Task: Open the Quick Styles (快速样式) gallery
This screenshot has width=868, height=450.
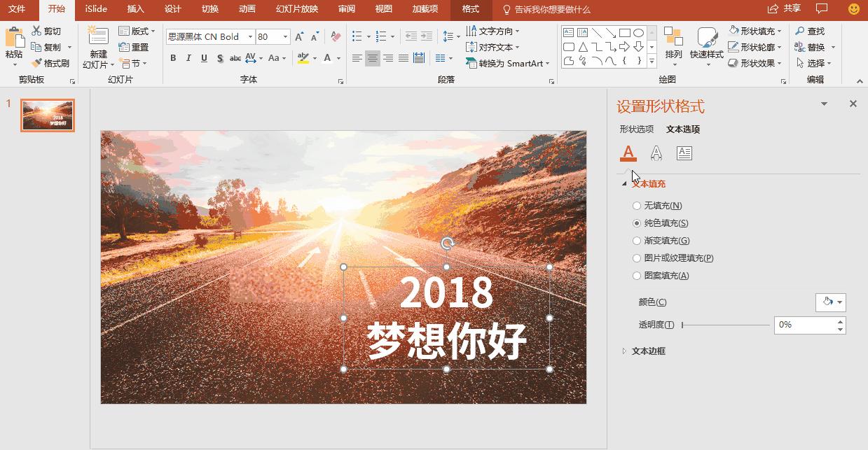Action: [707, 49]
